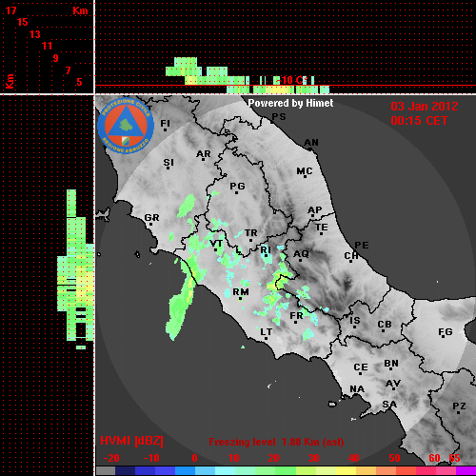Click the PG city label on the map
The width and height of the screenshot is (476, 476).
237,186
